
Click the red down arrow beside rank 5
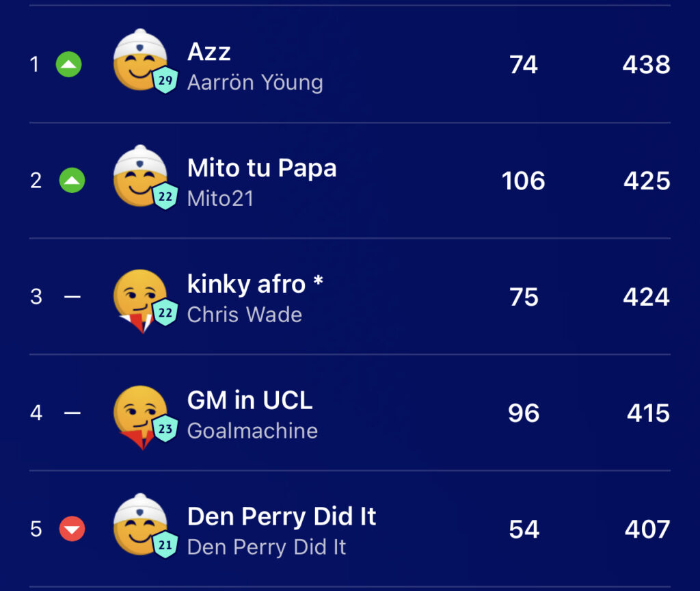pos(72,529)
